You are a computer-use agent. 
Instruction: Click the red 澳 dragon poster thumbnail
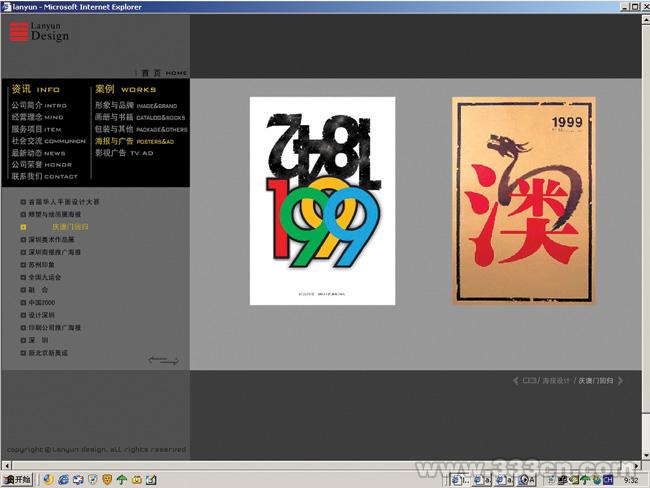[x=523, y=200]
